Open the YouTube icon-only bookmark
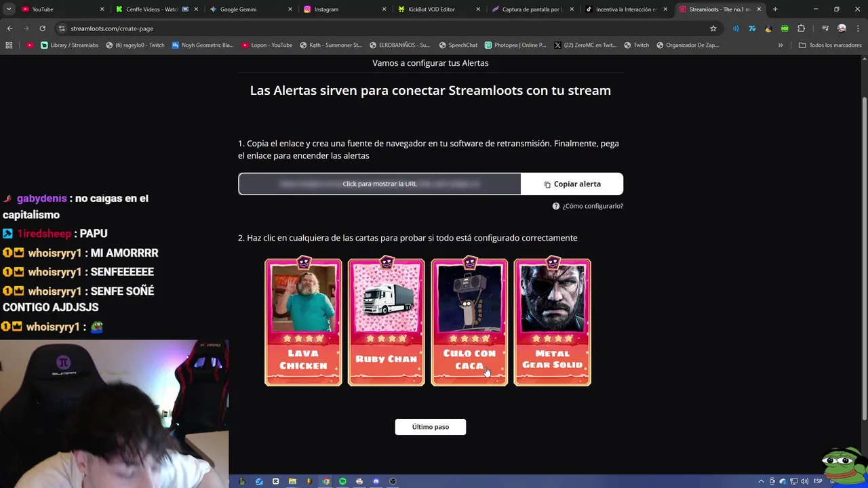868x488 pixels. tap(30, 45)
